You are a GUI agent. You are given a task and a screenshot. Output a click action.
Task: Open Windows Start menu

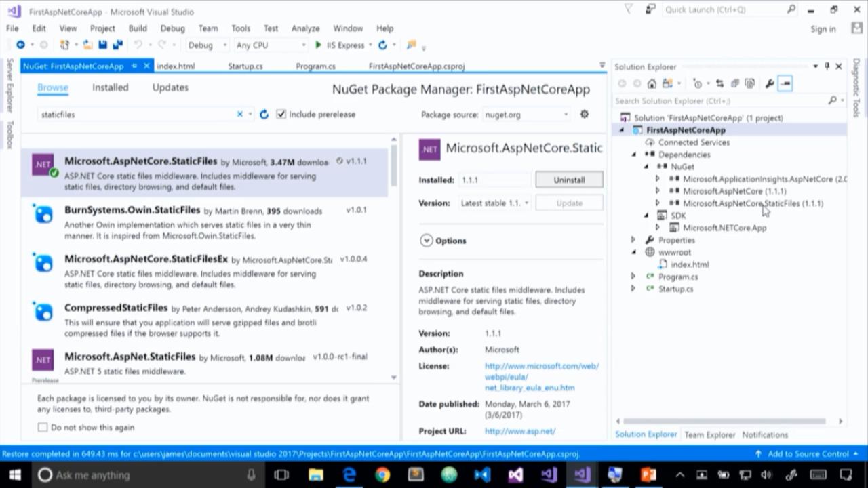click(x=15, y=474)
